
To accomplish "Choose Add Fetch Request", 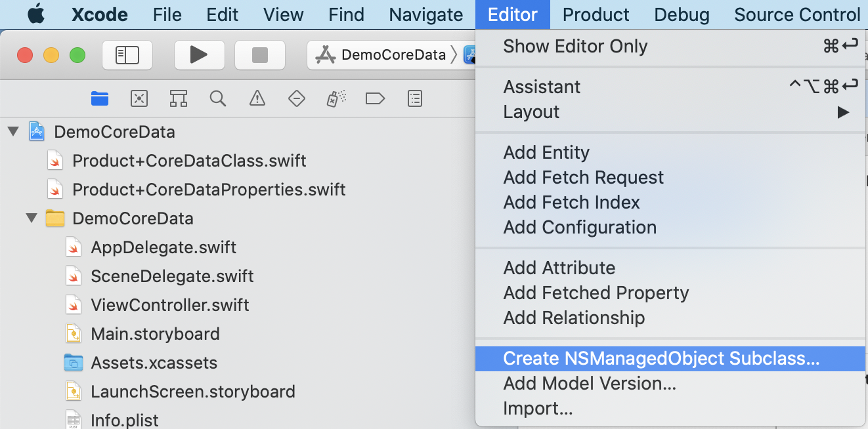I will point(670,177).
